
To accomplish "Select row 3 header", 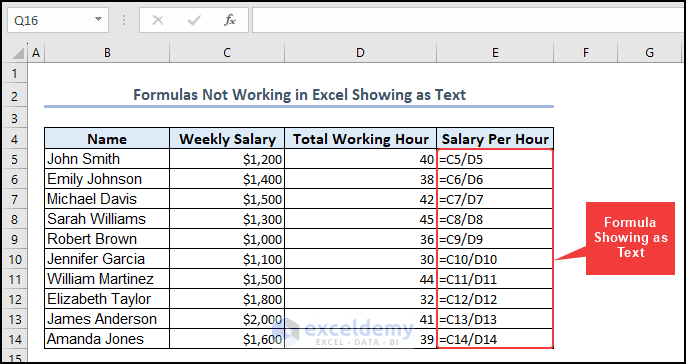I will 14,118.
